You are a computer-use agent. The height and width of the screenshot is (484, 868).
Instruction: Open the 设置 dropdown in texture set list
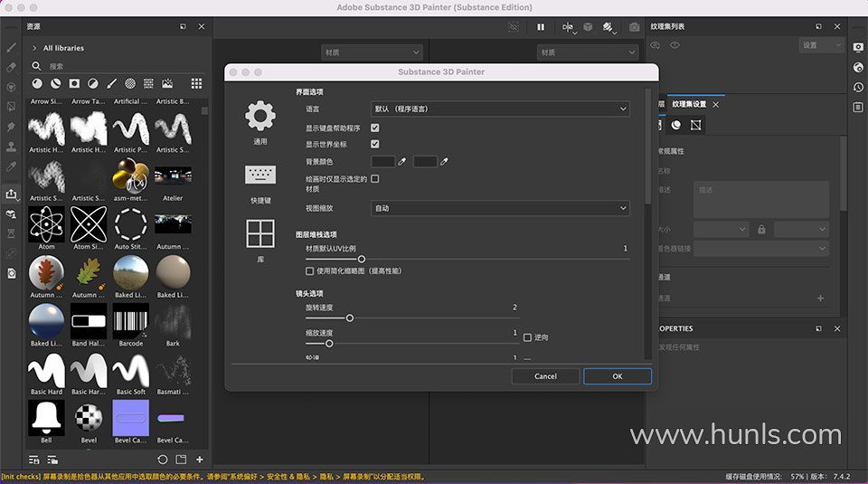coord(822,45)
